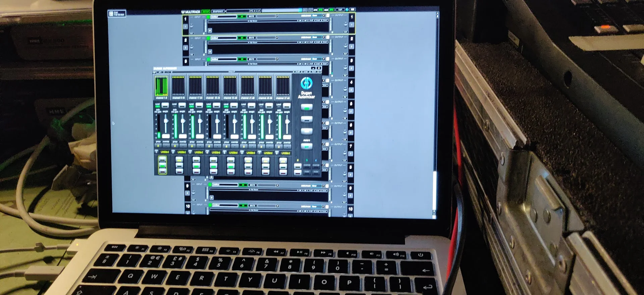Toggle the IN button on rack 9
The image size is (644, 295).
coord(243,185)
